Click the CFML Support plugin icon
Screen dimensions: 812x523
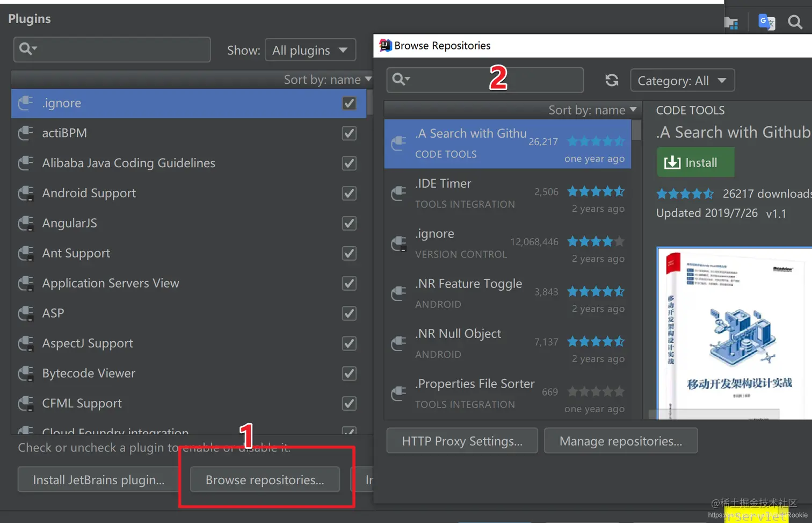pos(26,404)
